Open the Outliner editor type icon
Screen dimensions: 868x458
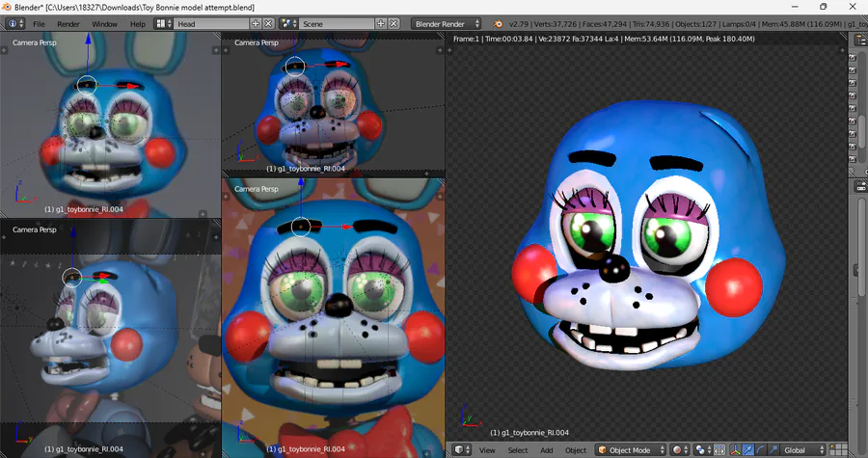pyautogui.click(x=861, y=40)
